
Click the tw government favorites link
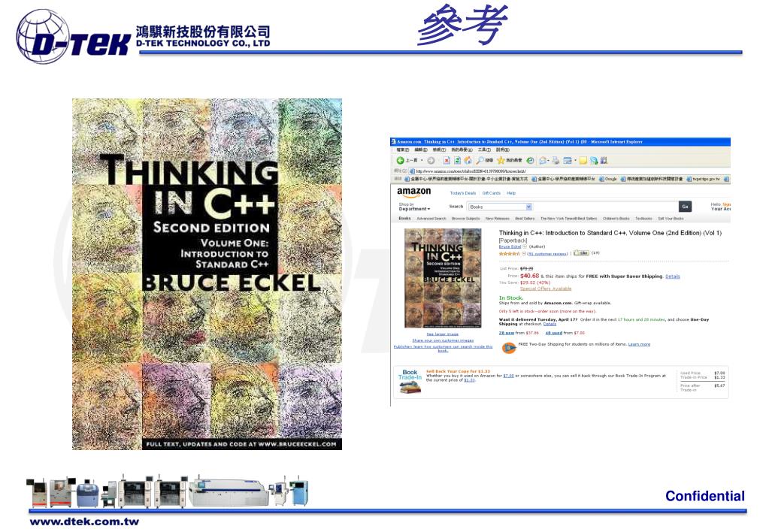tap(704, 179)
